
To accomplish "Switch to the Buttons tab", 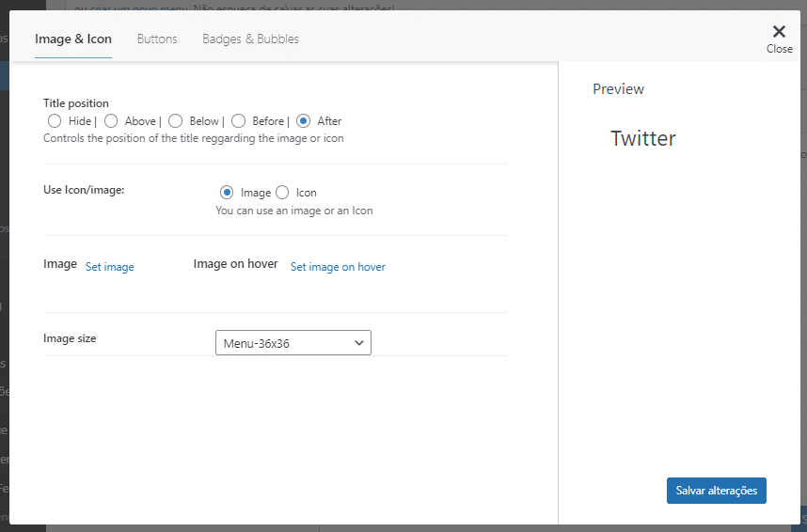I will (x=157, y=39).
